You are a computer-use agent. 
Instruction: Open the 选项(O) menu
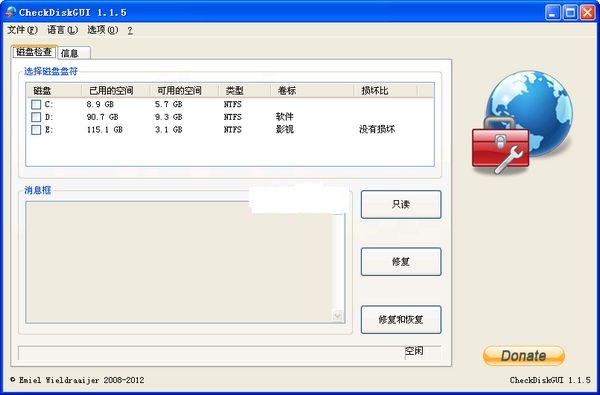coord(103,30)
